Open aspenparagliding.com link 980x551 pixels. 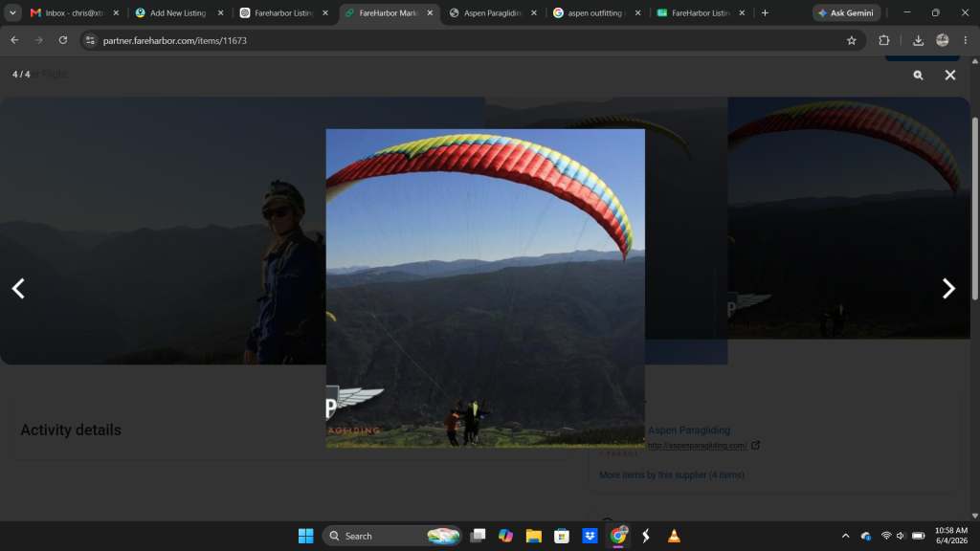tap(698, 446)
